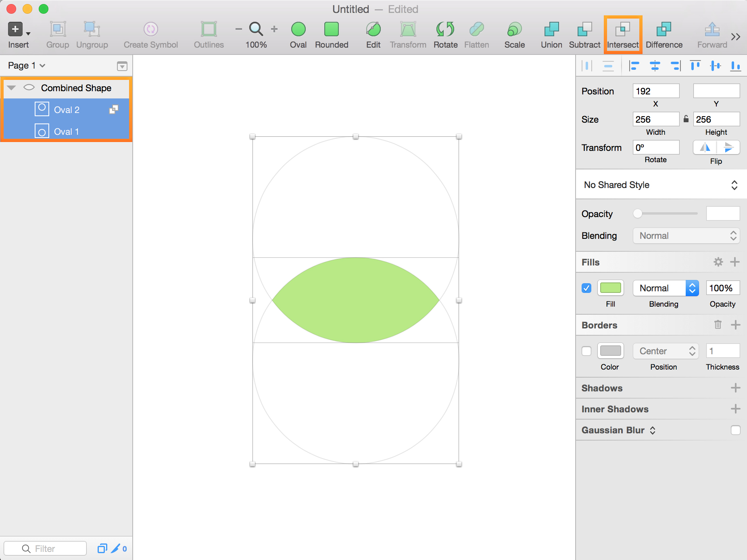
Task: Open the layer Blending mode dropdown
Action: 686,236
